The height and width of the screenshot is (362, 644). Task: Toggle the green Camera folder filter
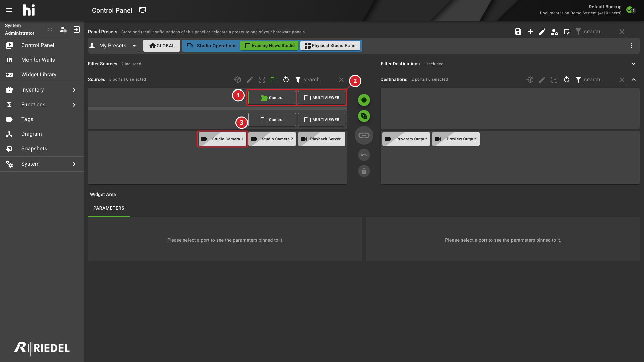click(x=272, y=98)
